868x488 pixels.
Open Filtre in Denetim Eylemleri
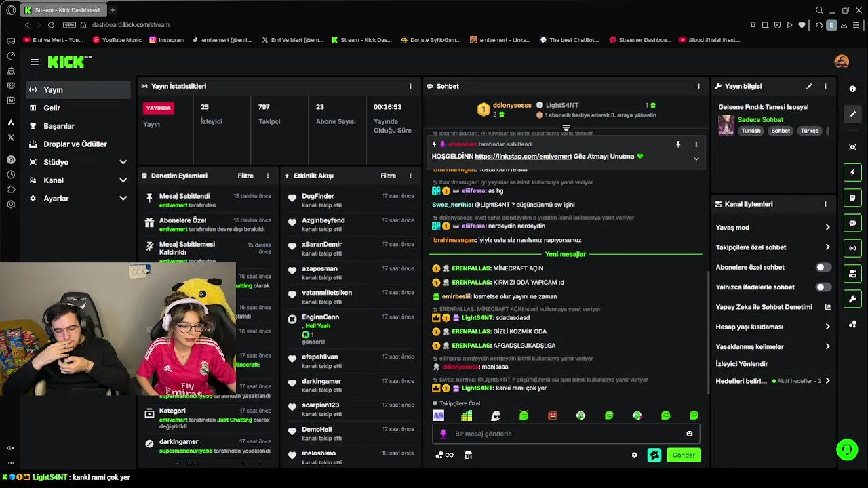[245, 176]
